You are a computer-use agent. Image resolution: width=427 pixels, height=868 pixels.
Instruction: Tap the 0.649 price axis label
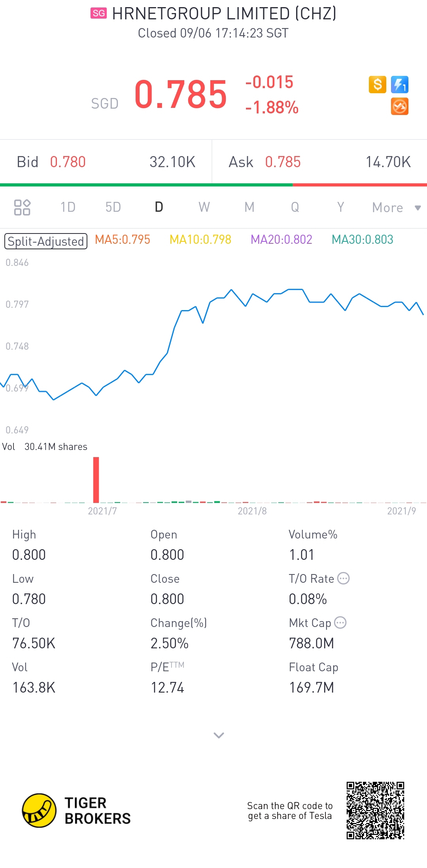pos(17,430)
